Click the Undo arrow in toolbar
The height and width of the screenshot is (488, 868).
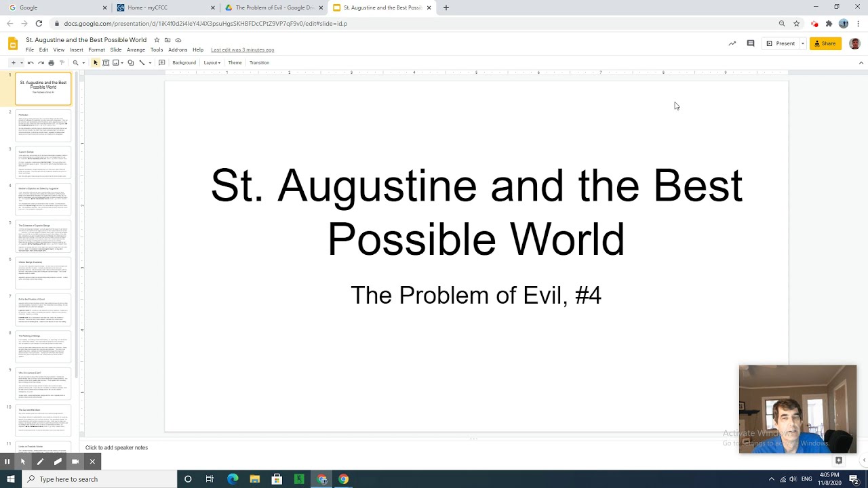tap(31, 62)
